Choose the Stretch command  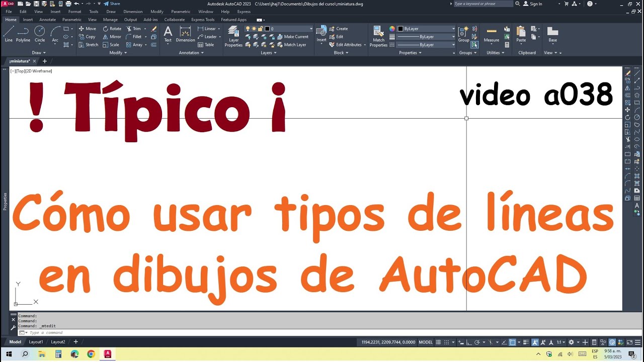click(88, 45)
